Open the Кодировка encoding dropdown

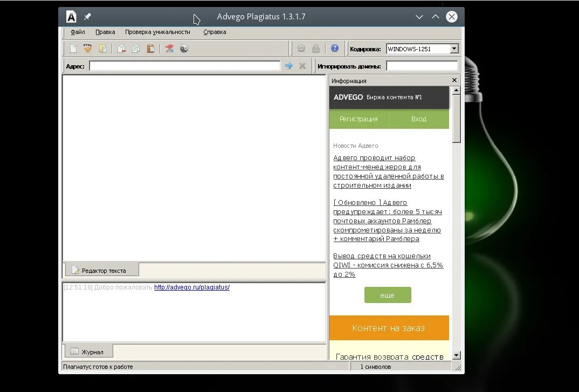click(x=454, y=49)
